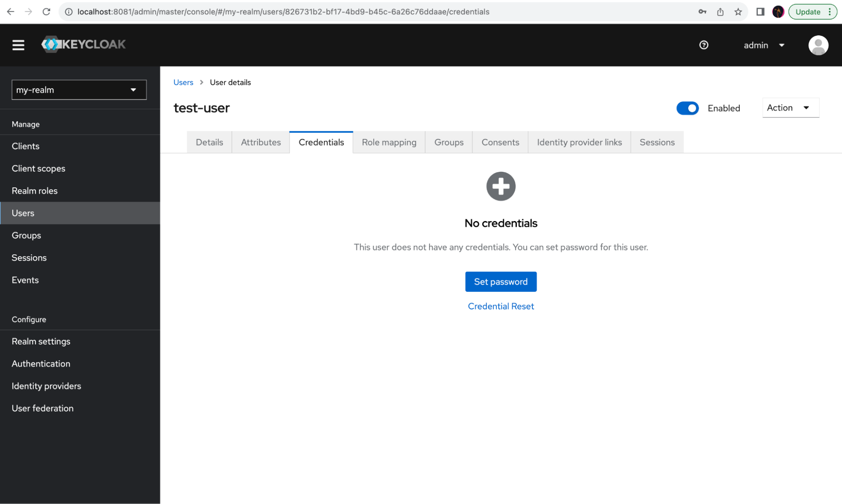The image size is (842, 504).
Task: Click the password key icon in address bar
Action: point(702,12)
